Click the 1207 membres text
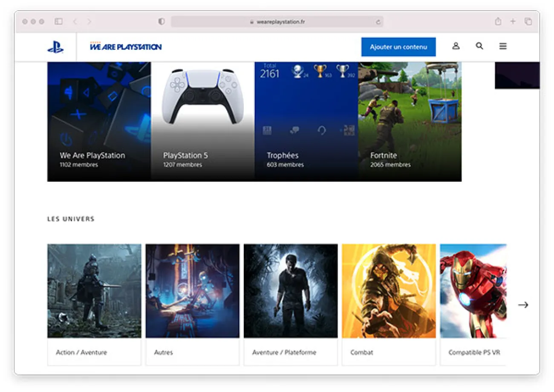The image size is (554, 392). coord(183,165)
